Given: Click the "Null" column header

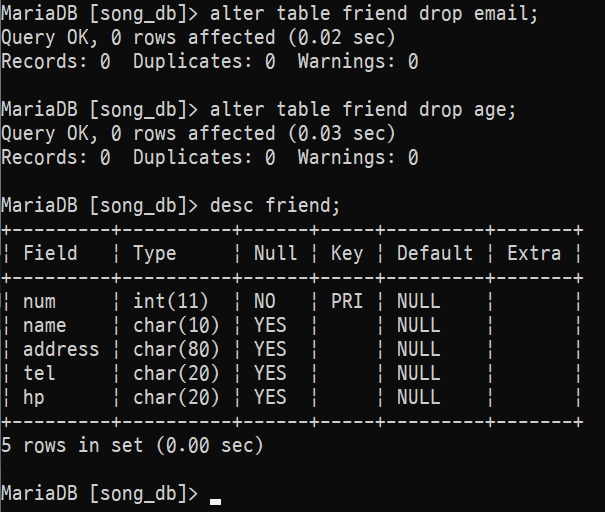Looking at the screenshot, I should (275, 253).
